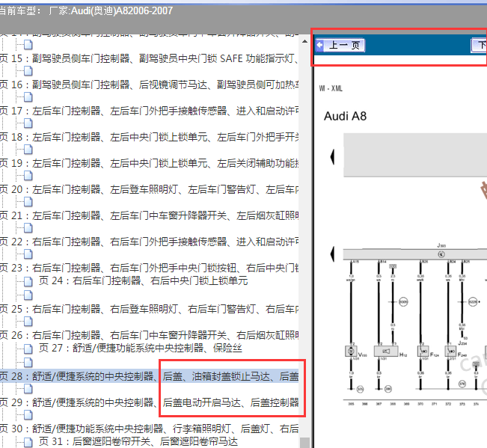The height and width of the screenshot is (448, 487).
Task: Click document icon beside 页 31 label
Action: 28,443
